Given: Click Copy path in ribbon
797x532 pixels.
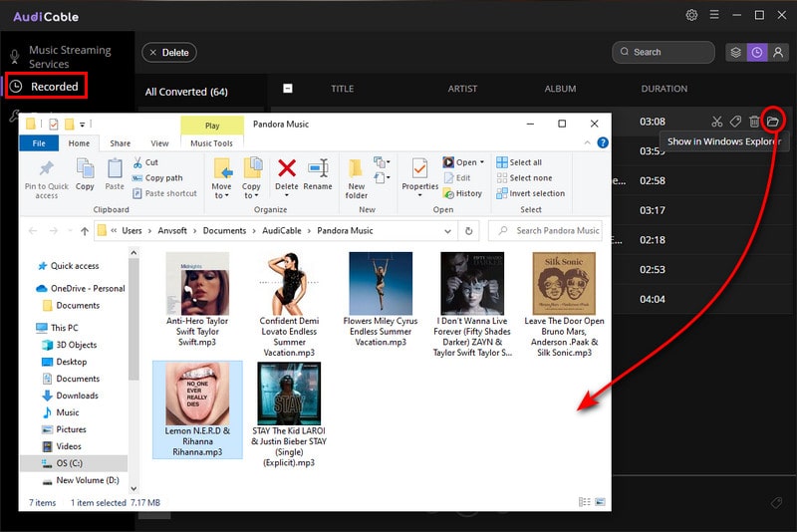Looking at the screenshot, I should (x=157, y=178).
